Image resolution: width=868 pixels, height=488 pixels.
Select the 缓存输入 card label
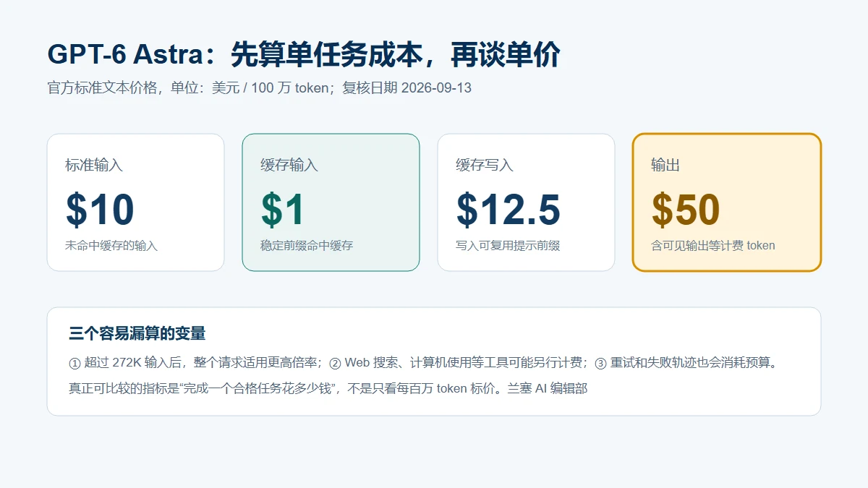[x=289, y=166]
